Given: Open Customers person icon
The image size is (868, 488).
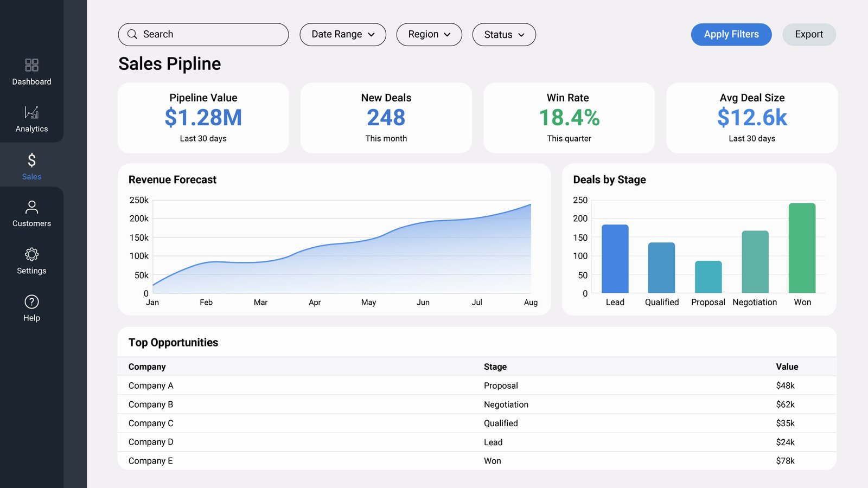Looking at the screenshot, I should pyautogui.click(x=31, y=207).
